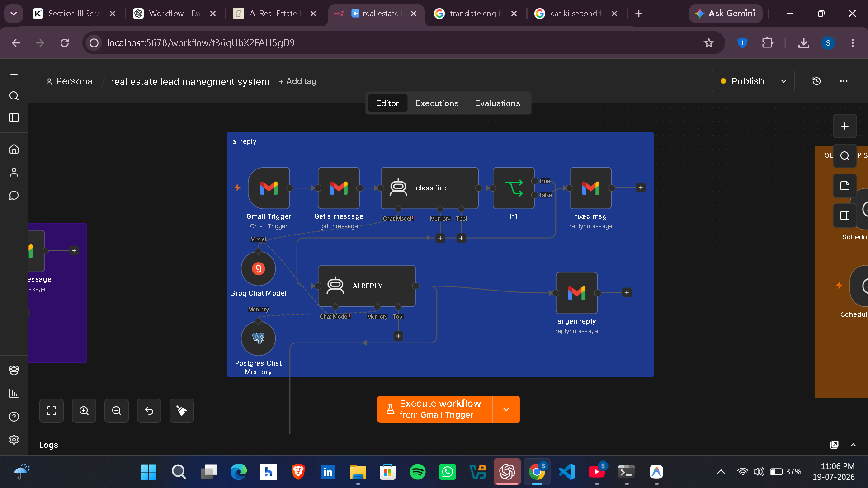This screenshot has width=868, height=488.
Task: Expand Execute workflow trigger dropdown
Action: point(506,409)
